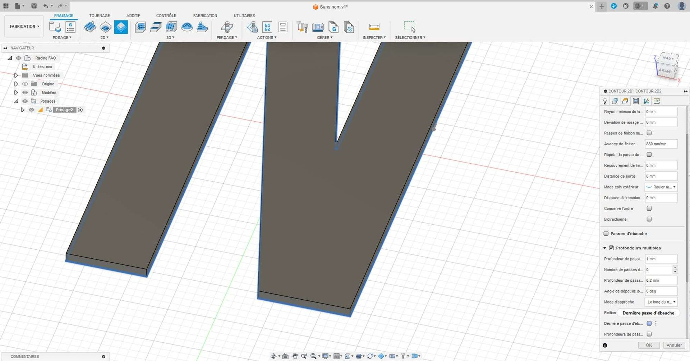Open a new document tab with the plus button

602,6
